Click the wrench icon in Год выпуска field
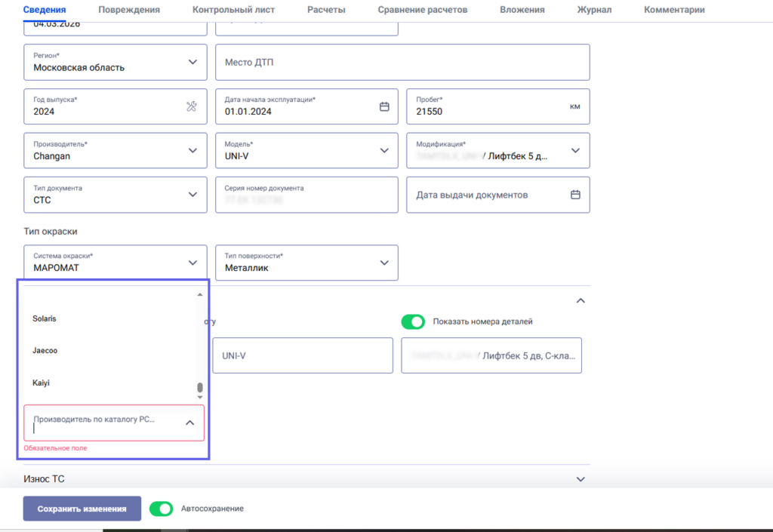Viewport: 773px width, 532px height. click(x=192, y=106)
